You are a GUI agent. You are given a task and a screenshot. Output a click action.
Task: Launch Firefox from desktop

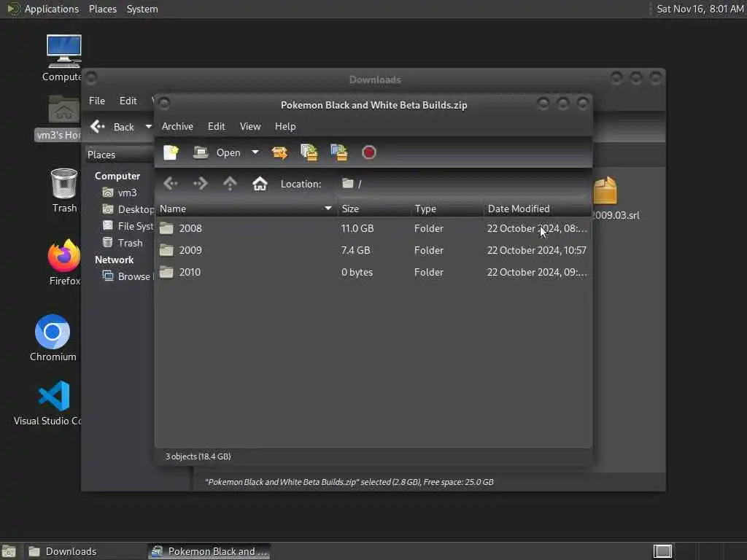tap(64, 255)
